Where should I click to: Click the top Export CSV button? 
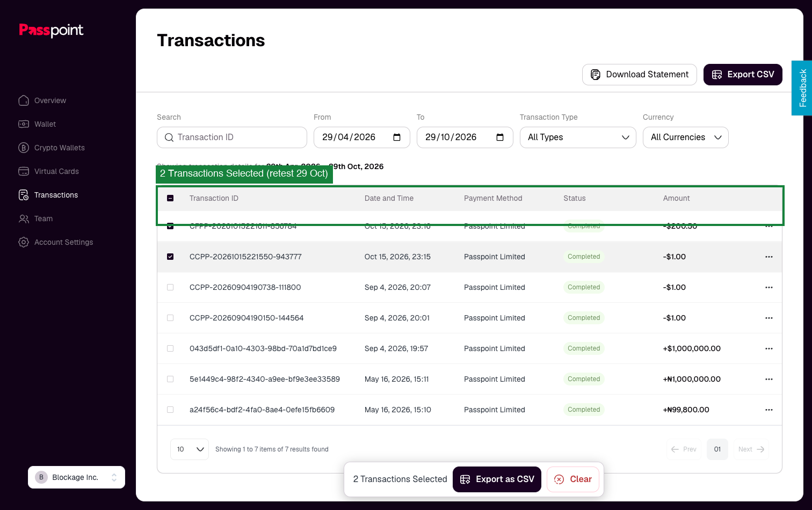pyautogui.click(x=743, y=75)
